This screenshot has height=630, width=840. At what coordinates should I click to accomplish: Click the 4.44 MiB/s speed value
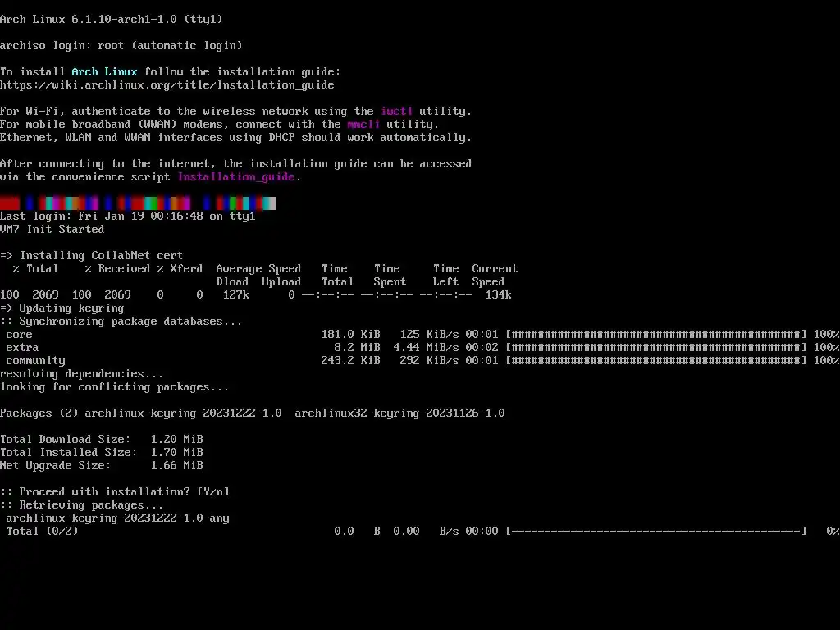426,348
